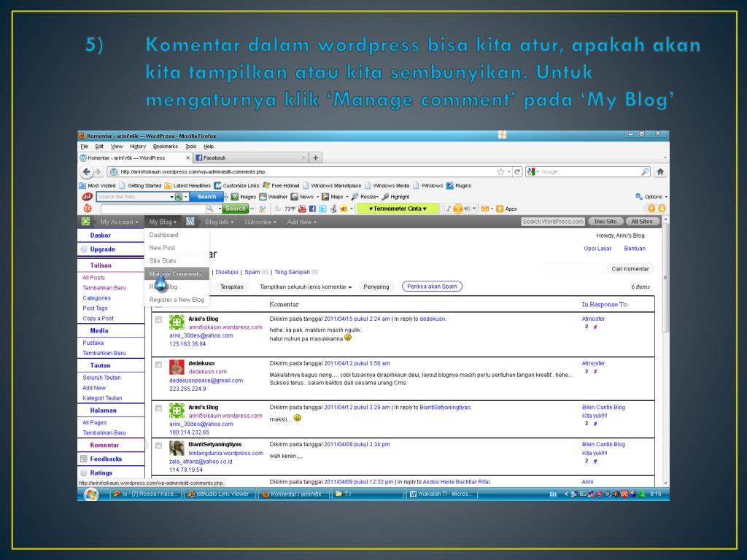747x560 pixels.
Task: Tick checkbox for Arini's Blog 2011/04/15 comment
Action: coord(158,320)
